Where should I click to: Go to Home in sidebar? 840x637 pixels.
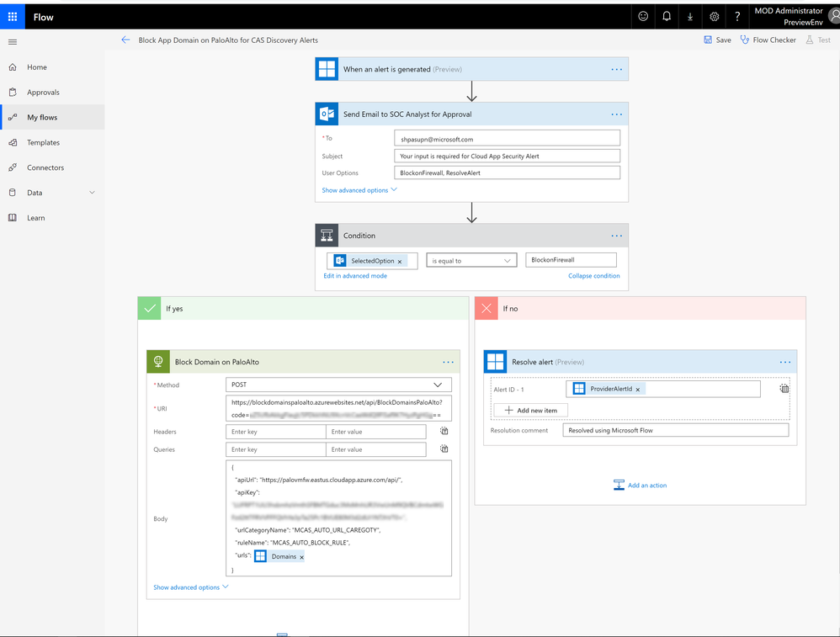click(x=52, y=67)
